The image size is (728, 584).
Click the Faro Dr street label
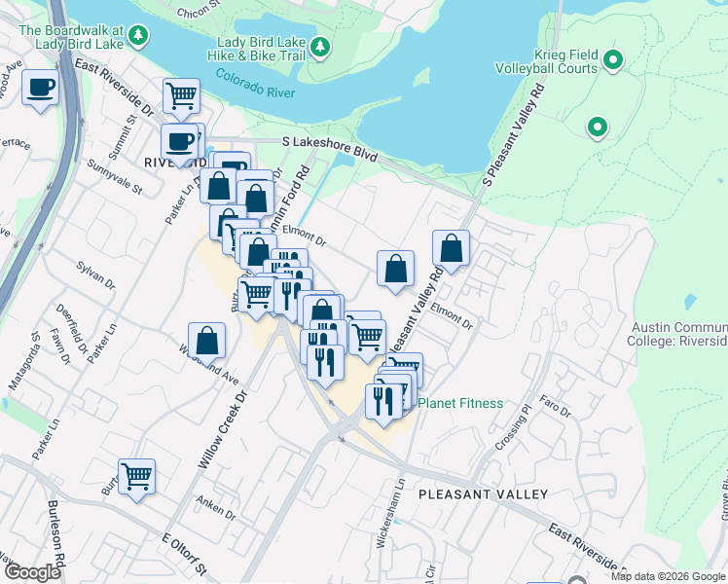click(x=556, y=406)
